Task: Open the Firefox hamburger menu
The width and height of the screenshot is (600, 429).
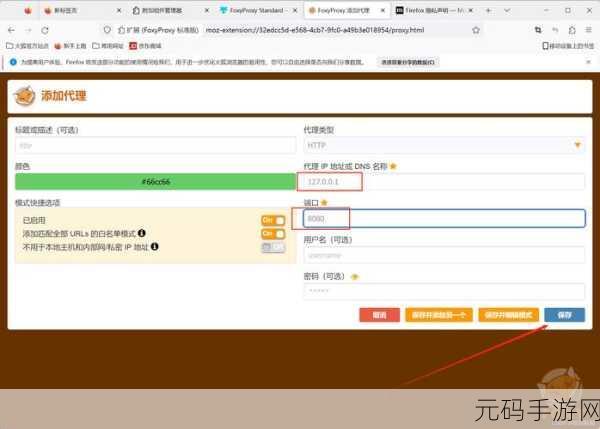Action: click(x=589, y=30)
